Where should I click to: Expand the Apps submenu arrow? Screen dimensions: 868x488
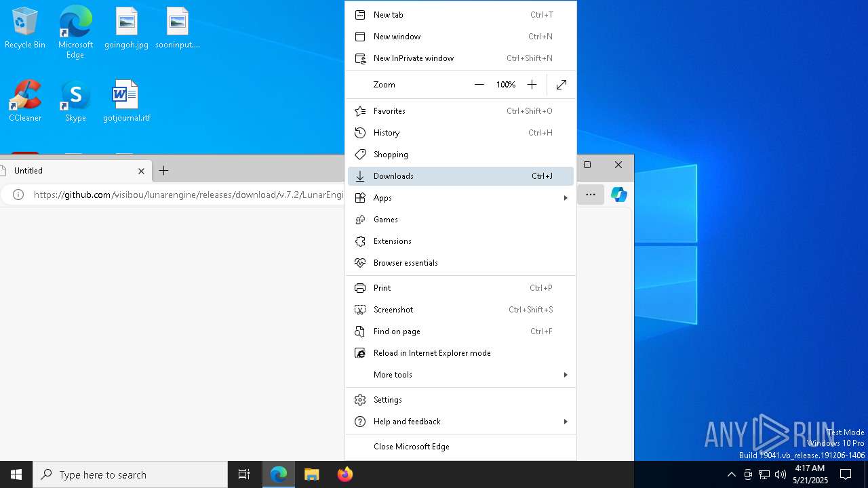pyautogui.click(x=565, y=198)
